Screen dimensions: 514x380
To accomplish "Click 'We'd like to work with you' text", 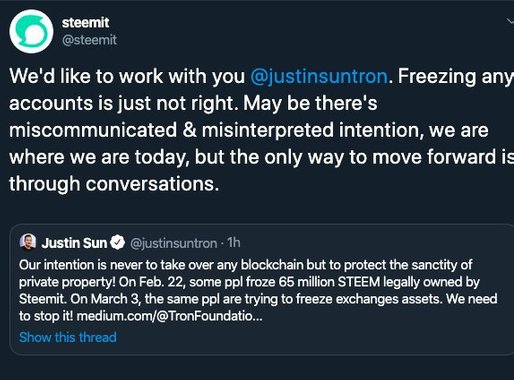I will coord(127,76).
